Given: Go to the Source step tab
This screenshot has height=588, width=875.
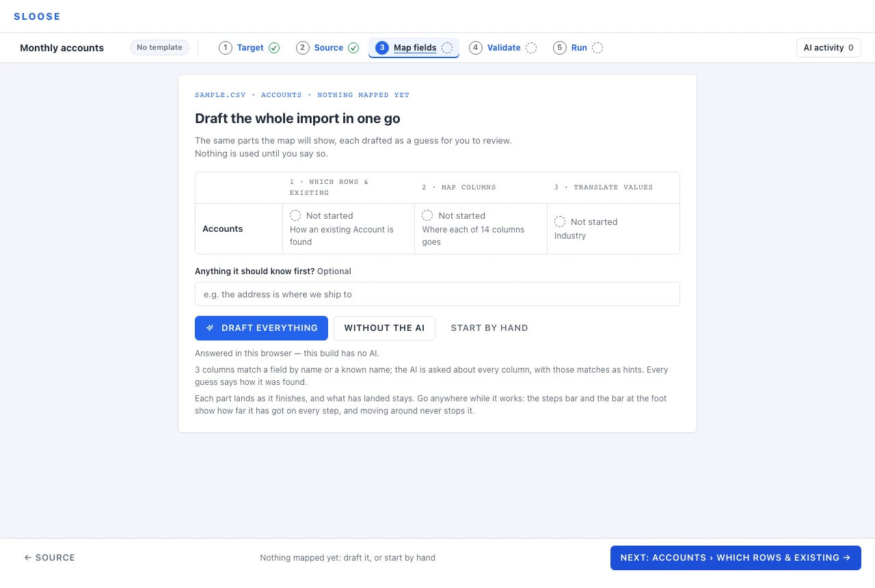Looking at the screenshot, I should [328, 48].
